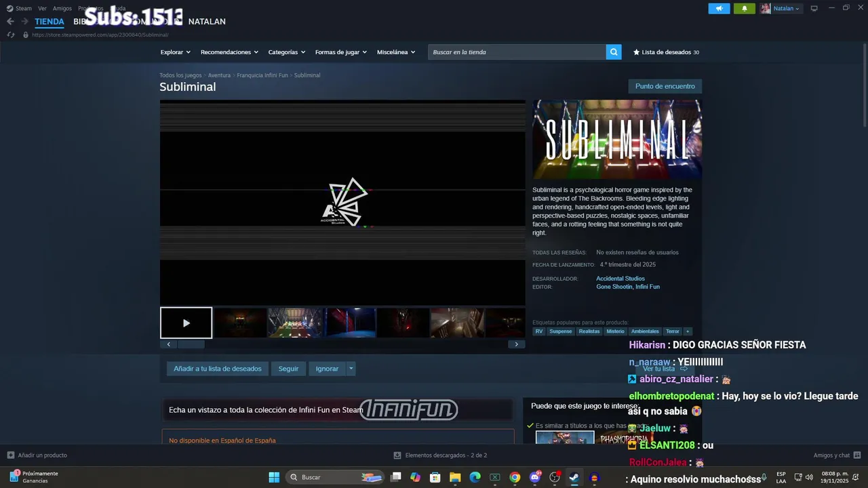The image size is (868, 488).
Task: Expand the Formas de jugar dropdown
Action: 341,52
